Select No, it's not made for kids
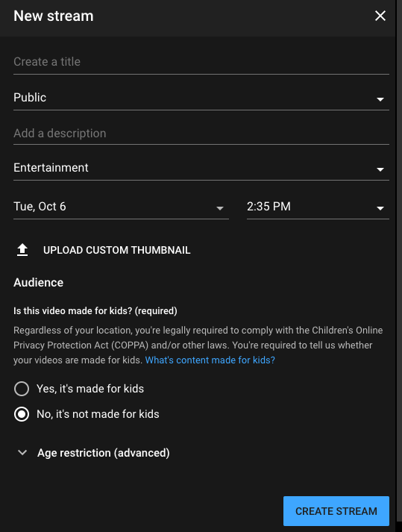The height and width of the screenshot is (532, 402). (22, 414)
